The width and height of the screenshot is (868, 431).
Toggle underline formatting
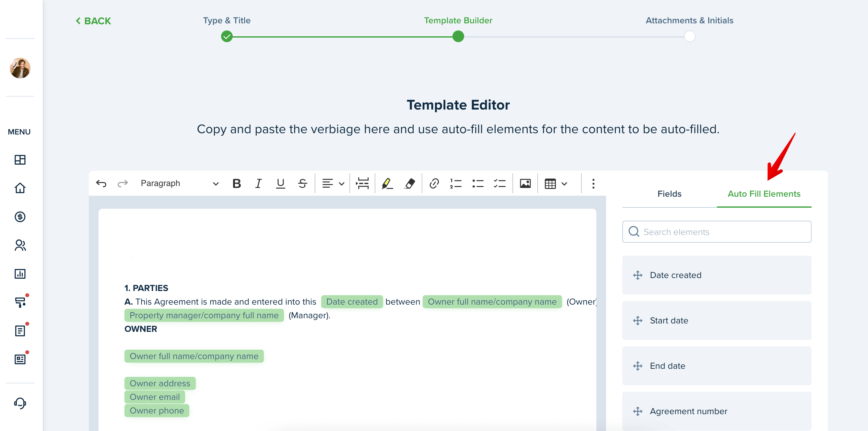pyautogui.click(x=280, y=183)
